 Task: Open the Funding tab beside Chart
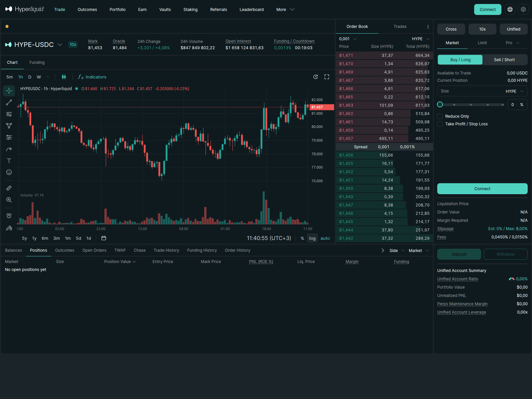point(37,63)
